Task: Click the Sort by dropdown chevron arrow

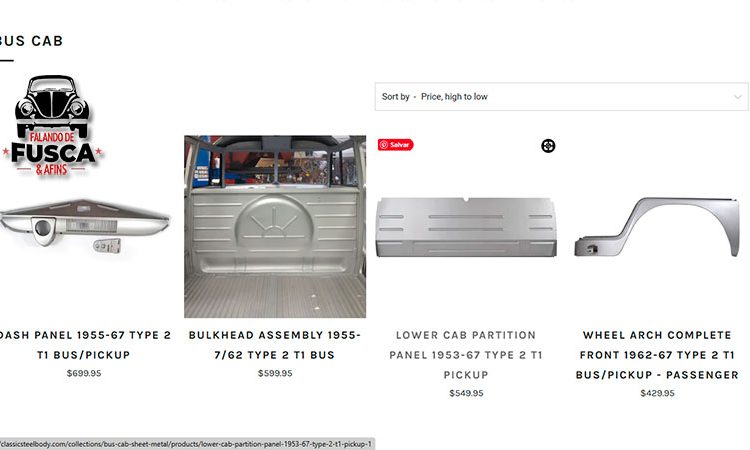Action: tap(738, 97)
